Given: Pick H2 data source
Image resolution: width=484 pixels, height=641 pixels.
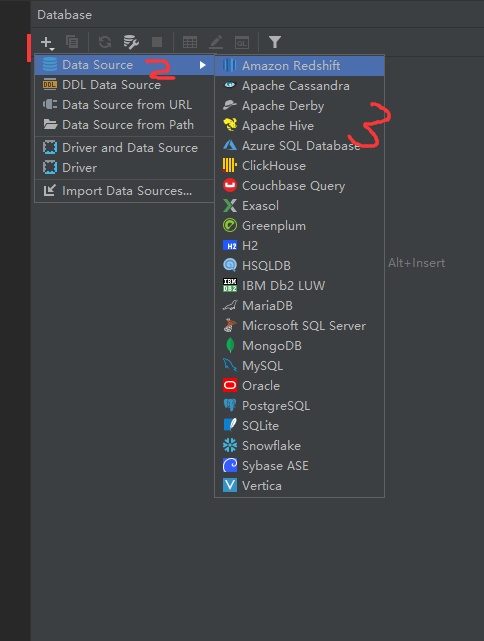Looking at the screenshot, I should point(299,246).
